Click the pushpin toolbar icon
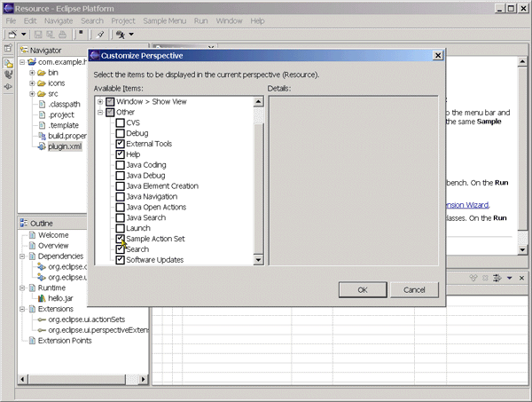The width and height of the screenshot is (532, 402). (100, 35)
